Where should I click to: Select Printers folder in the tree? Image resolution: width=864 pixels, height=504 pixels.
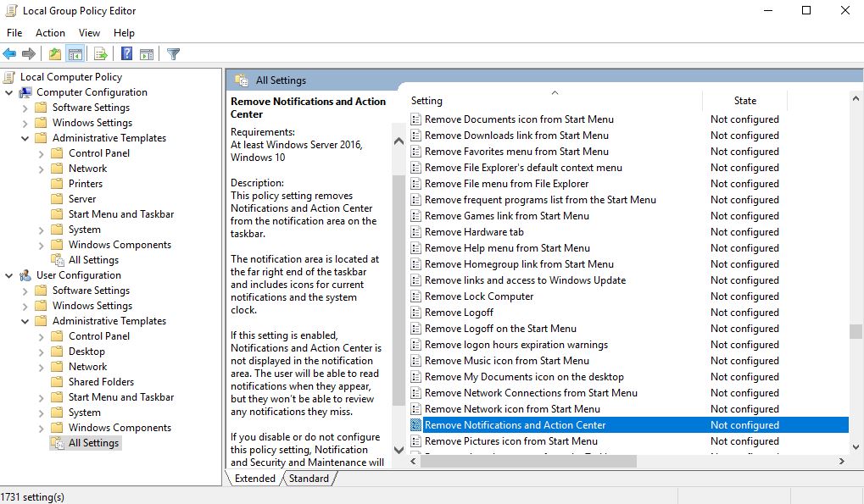tap(86, 184)
